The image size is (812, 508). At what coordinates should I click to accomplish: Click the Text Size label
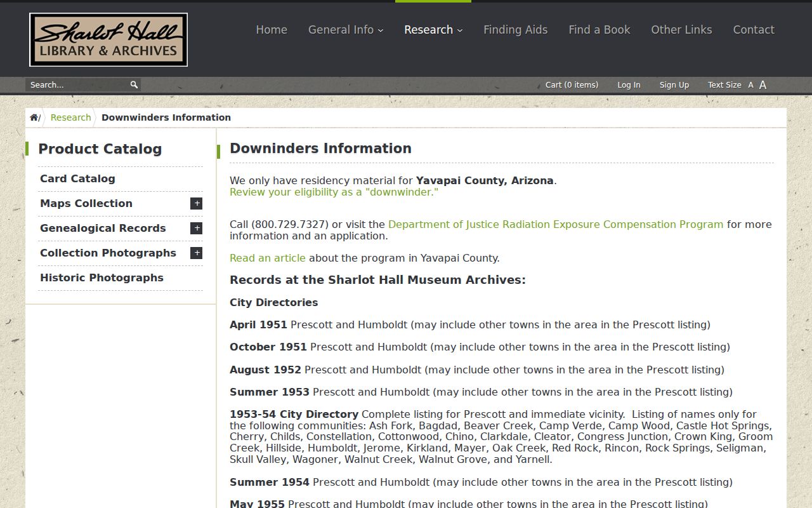(x=724, y=85)
